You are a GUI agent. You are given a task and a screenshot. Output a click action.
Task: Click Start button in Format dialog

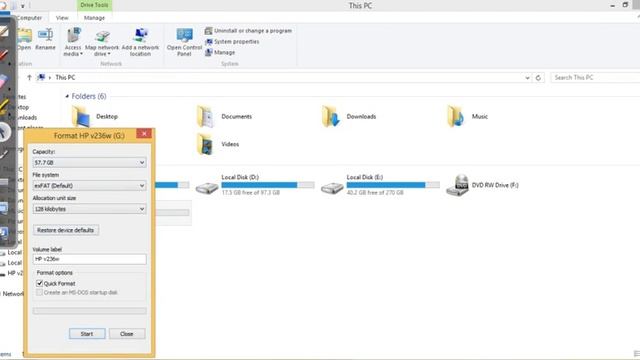87,334
